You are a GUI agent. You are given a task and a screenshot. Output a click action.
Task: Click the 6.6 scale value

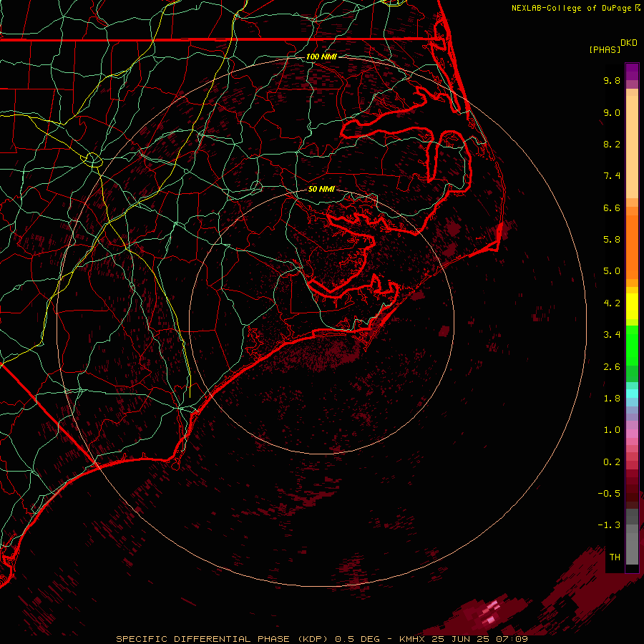pyautogui.click(x=612, y=208)
